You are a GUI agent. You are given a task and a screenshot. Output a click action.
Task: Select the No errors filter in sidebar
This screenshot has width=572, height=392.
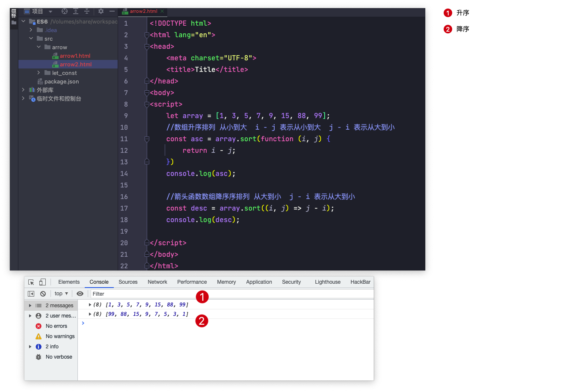coord(56,326)
